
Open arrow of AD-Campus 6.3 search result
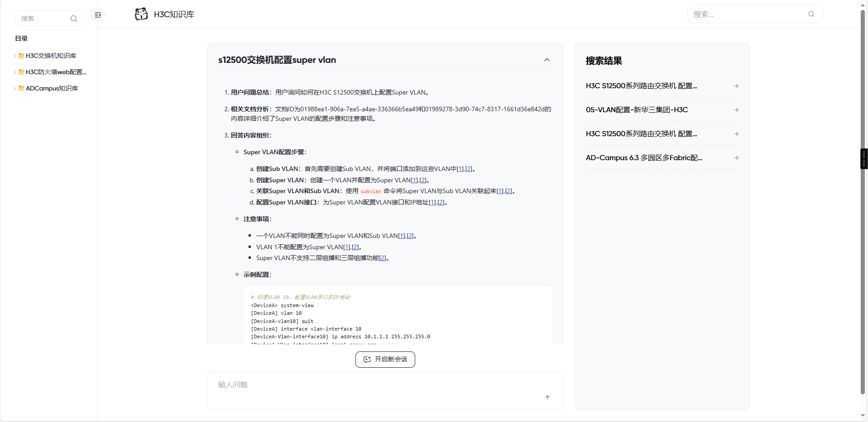[736, 158]
